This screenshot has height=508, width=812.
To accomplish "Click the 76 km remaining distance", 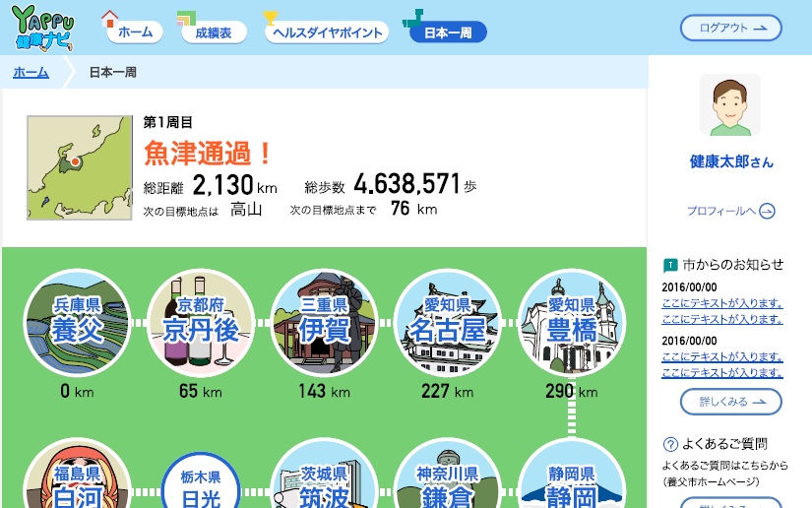I will (x=413, y=209).
